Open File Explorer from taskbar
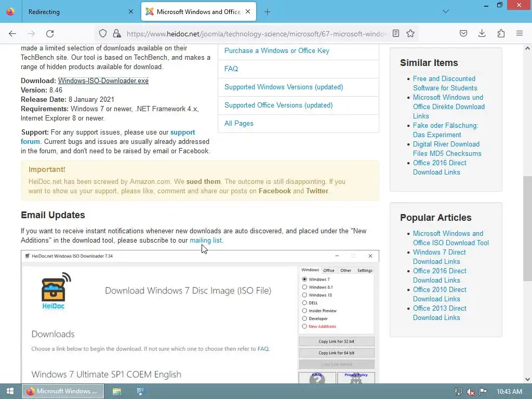The width and height of the screenshot is (532, 399). pos(117,391)
